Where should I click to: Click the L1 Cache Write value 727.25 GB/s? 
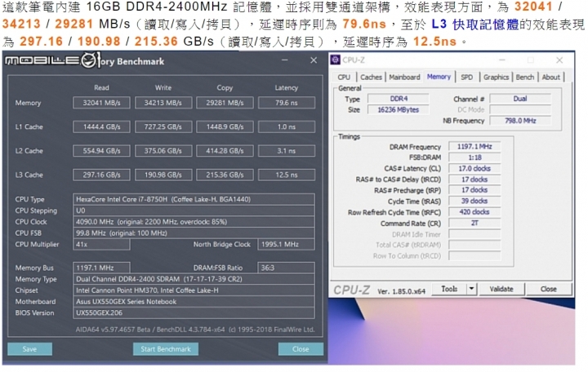(163, 126)
